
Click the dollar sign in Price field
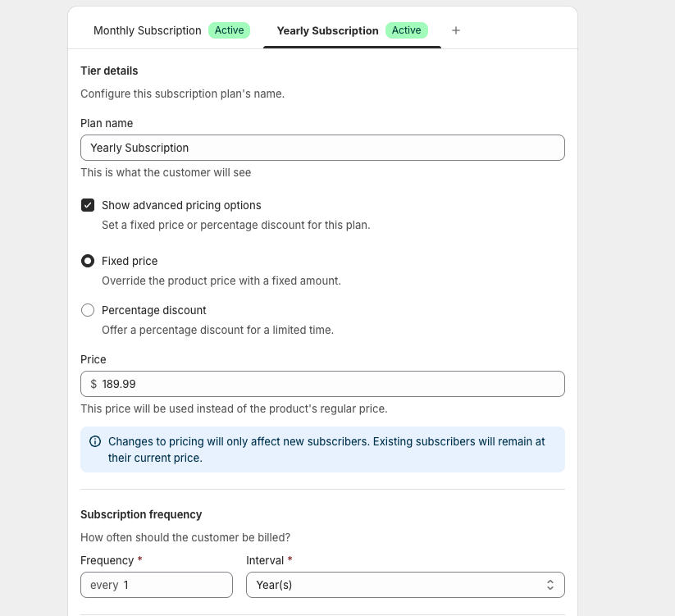[x=93, y=384]
